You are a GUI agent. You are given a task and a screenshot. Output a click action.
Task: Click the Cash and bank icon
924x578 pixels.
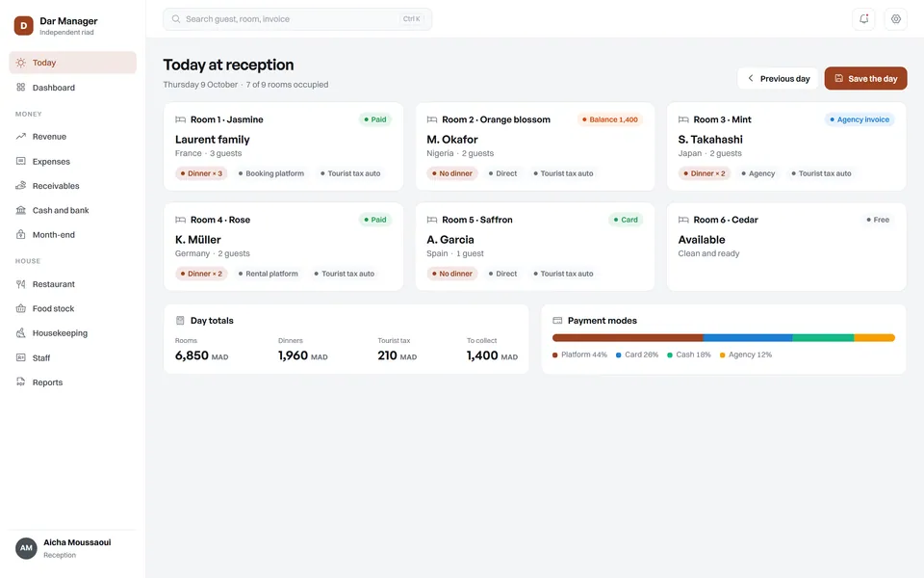coord(20,210)
